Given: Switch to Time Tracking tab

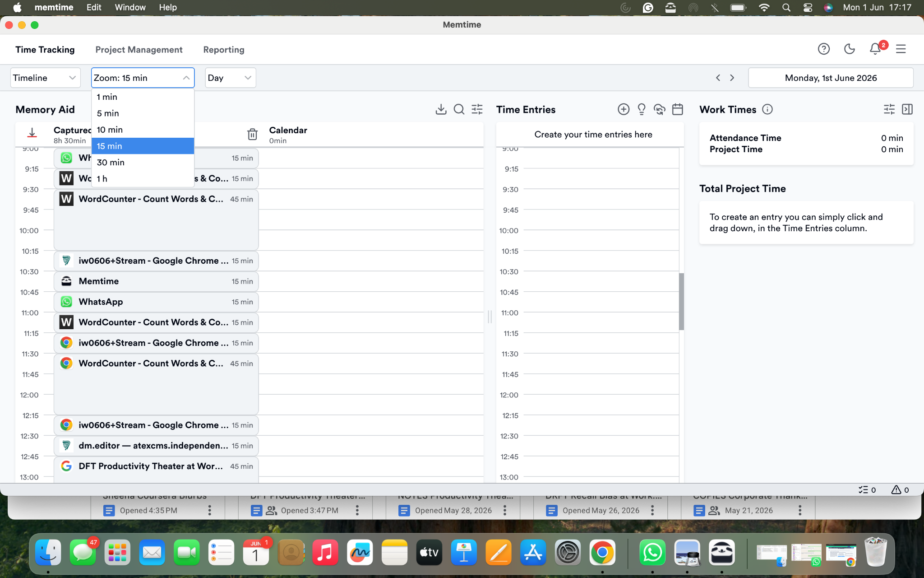Looking at the screenshot, I should click(x=45, y=50).
